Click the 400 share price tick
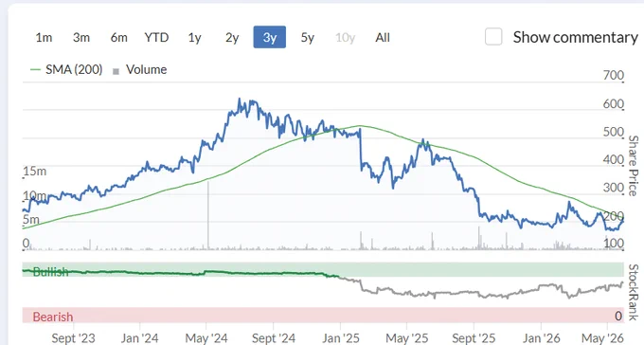The height and width of the screenshot is (345, 644). tap(614, 159)
